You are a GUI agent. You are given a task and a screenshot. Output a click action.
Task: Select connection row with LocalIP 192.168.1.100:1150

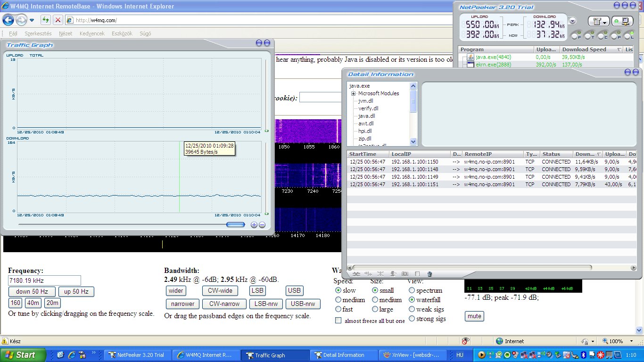click(492, 162)
